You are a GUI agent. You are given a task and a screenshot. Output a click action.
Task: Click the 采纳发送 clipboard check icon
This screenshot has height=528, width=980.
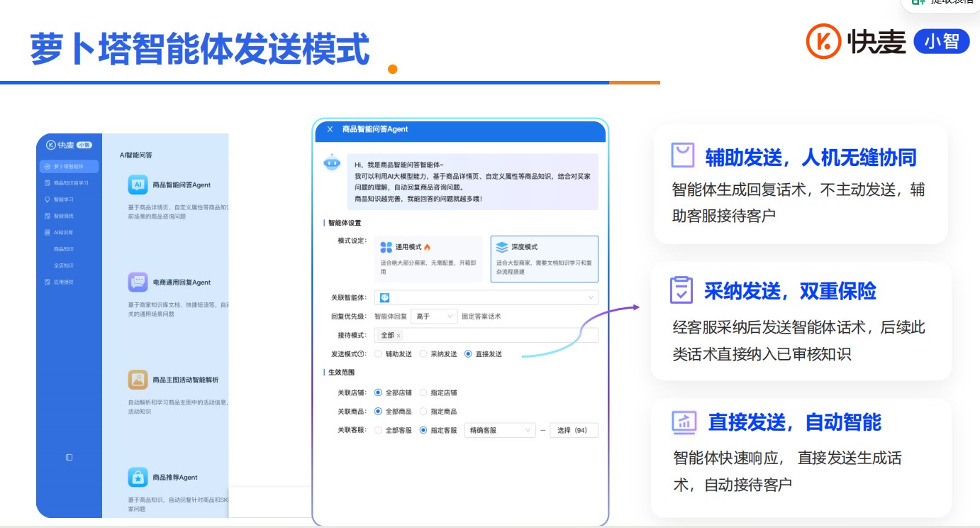pos(681,290)
